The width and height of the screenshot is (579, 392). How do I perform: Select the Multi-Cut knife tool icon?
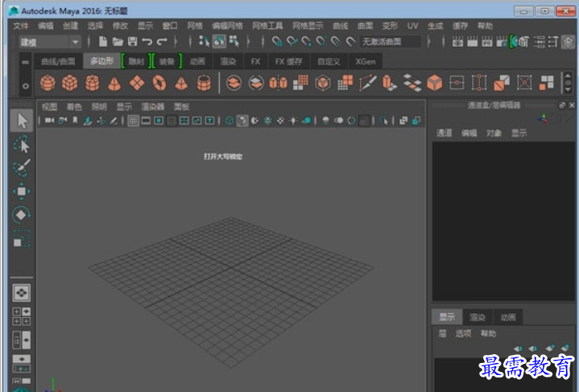pos(368,83)
